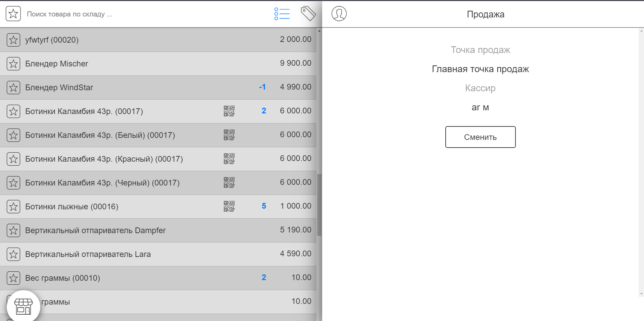
Task: Click QR code icon for Ботинки Каламбия (Белый)
Action: pos(229,135)
